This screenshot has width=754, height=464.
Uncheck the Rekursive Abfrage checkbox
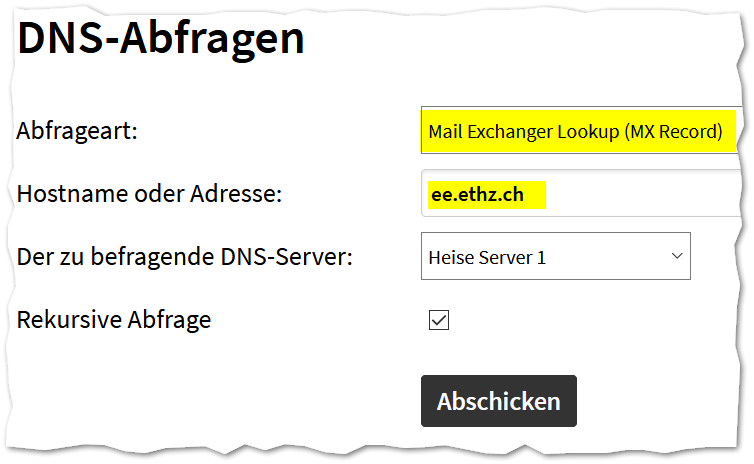point(439,320)
